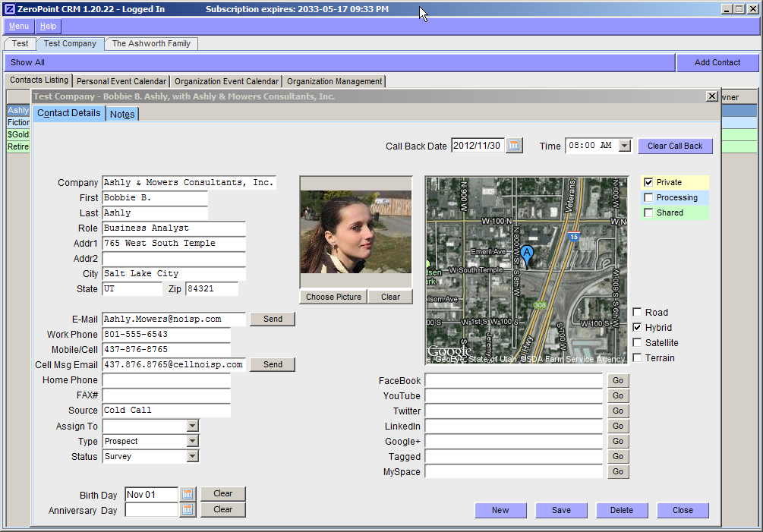This screenshot has height=532, width=763.
Task: Click the Work Phone field 801-555-6543
Action: [166, 335]
